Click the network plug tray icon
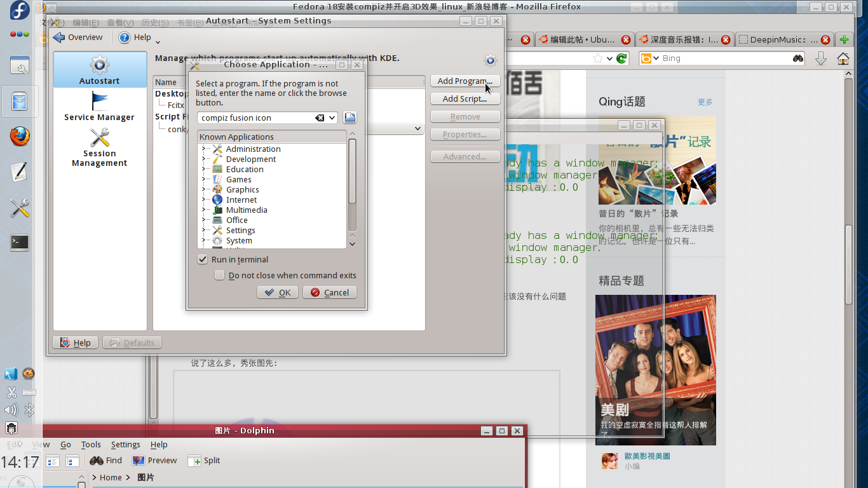 click(11, 428)
